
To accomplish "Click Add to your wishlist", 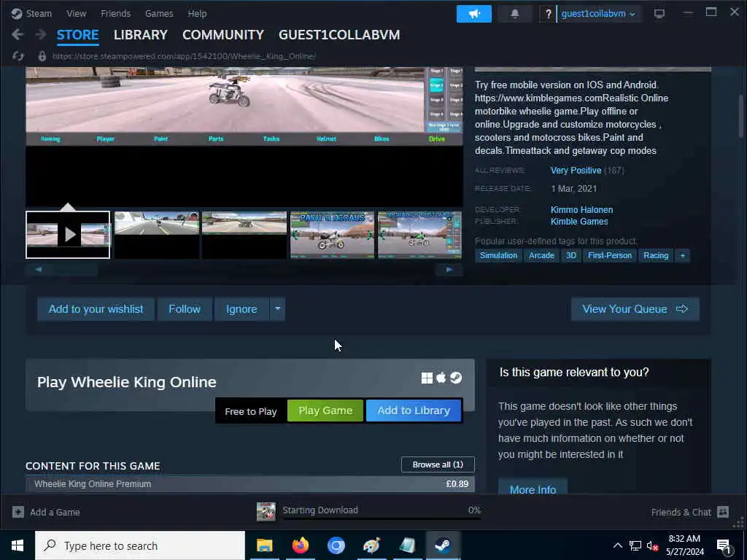I will (96, 309).
